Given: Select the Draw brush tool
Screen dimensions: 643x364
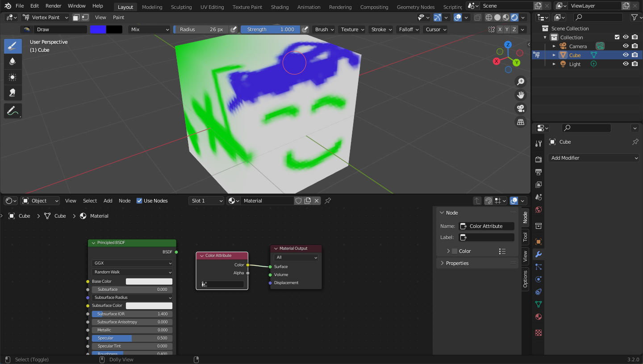Looking at the screenshot, I should coord(13,45).
